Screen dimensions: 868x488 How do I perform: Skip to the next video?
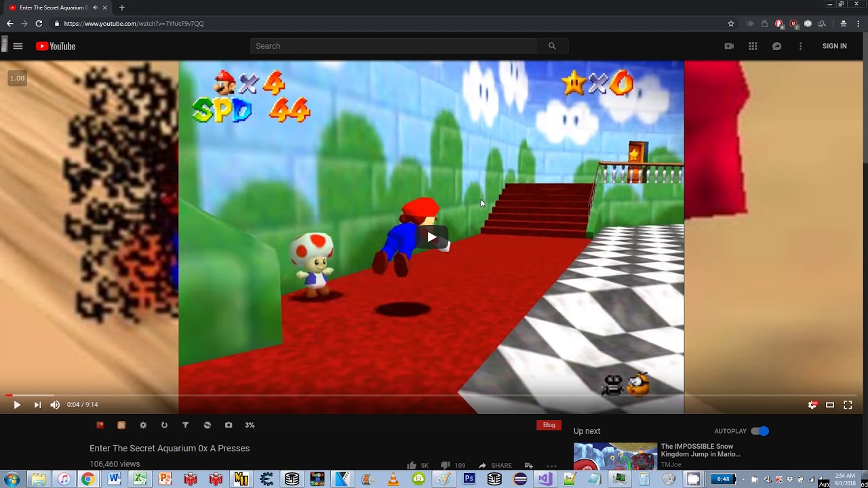click(37, 405)
